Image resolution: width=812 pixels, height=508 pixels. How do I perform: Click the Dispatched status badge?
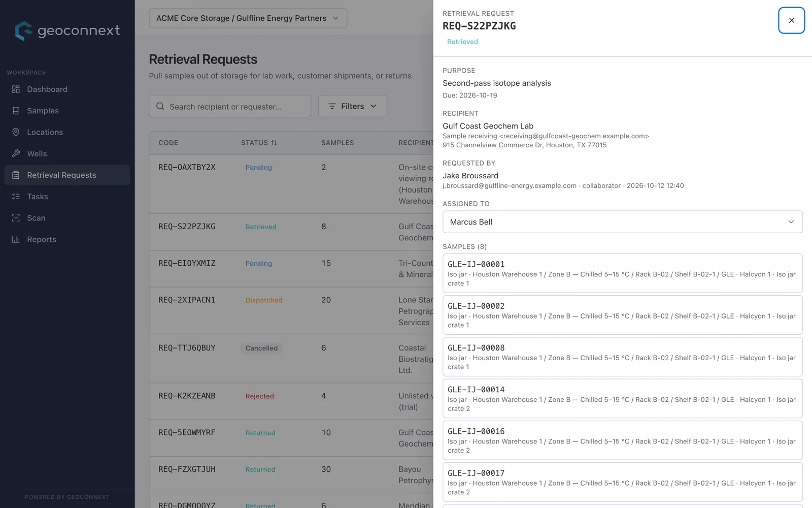tap(264, 300)
